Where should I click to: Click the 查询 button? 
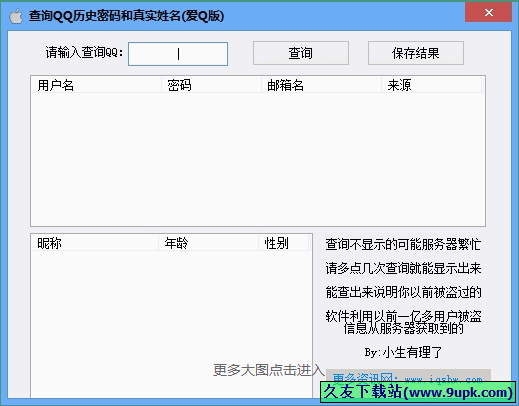tap(301, 53)
